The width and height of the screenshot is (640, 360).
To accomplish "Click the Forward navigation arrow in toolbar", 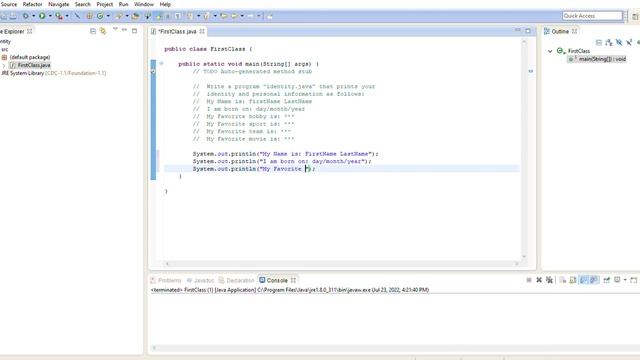I will pos(251,16).
